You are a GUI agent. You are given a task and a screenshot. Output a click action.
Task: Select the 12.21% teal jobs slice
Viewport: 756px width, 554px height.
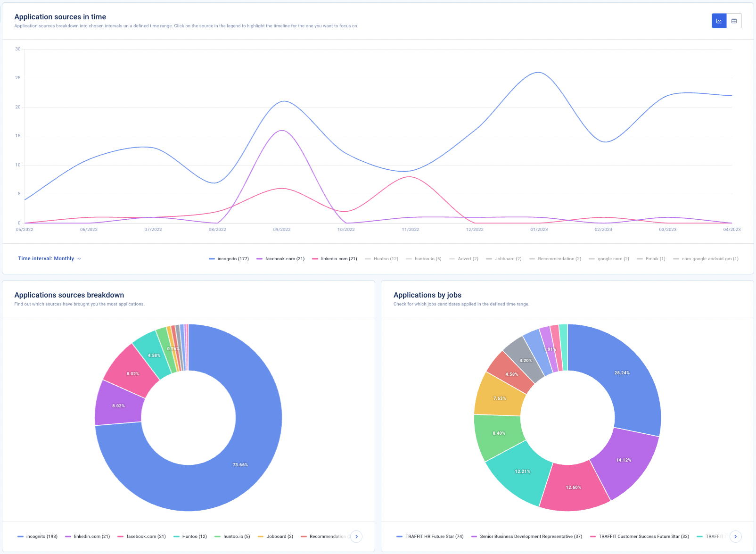(522, 471)
